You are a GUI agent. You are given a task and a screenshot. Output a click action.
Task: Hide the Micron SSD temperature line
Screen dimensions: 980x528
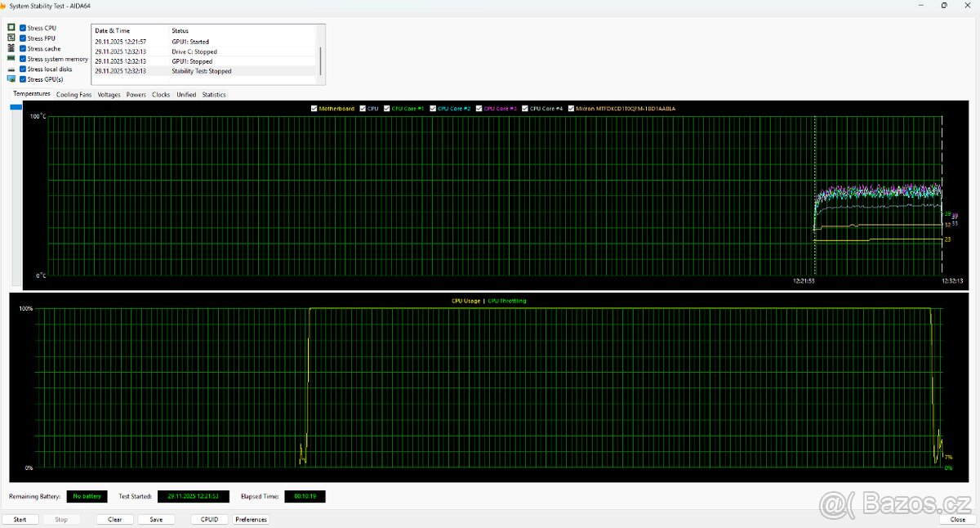click(572, 108)
